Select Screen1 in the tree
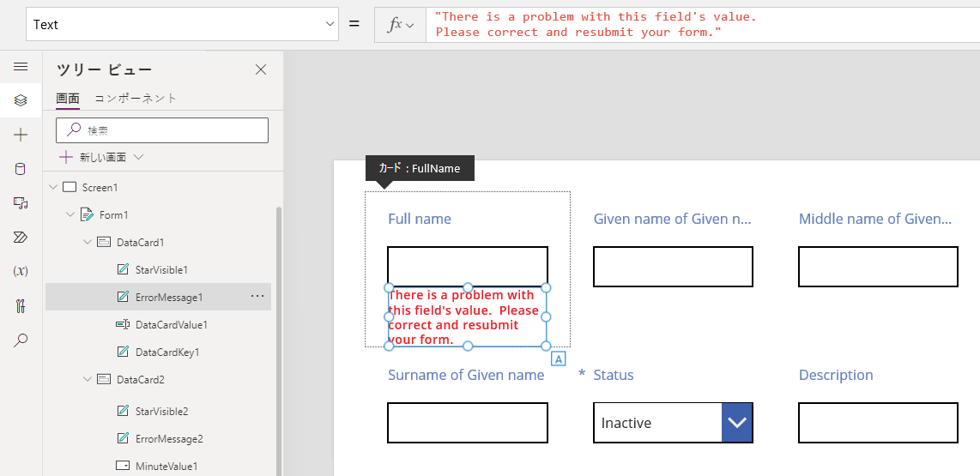The height and width of the screenshot is (476, 980). pyautogui.click(x=100, y=188)
